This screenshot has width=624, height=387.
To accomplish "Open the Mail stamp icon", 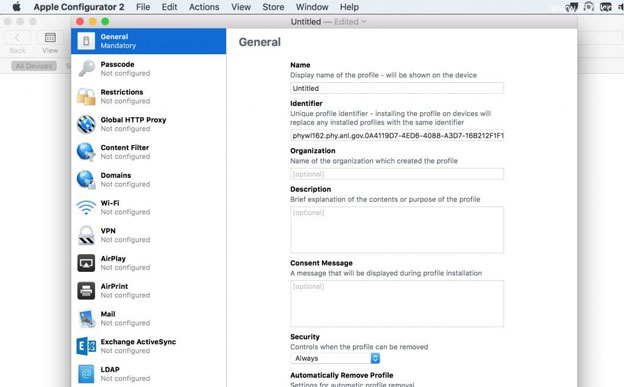I will [x=86, y=319].
